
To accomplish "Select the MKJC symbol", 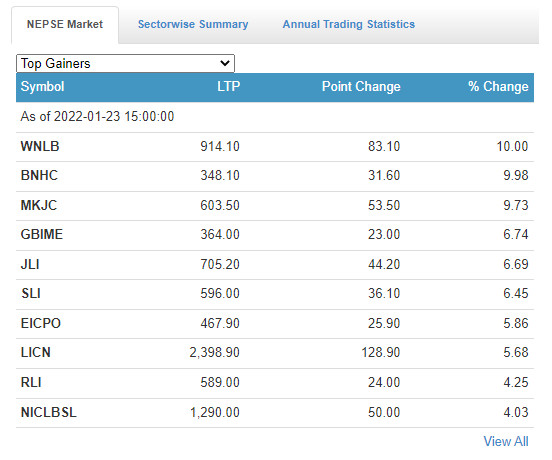I will point(39,205).
